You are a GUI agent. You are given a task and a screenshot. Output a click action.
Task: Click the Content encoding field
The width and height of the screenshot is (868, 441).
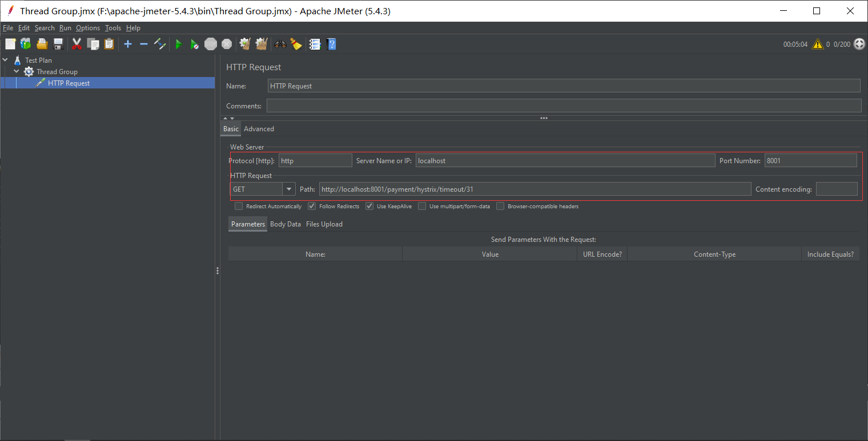(837, 189)
